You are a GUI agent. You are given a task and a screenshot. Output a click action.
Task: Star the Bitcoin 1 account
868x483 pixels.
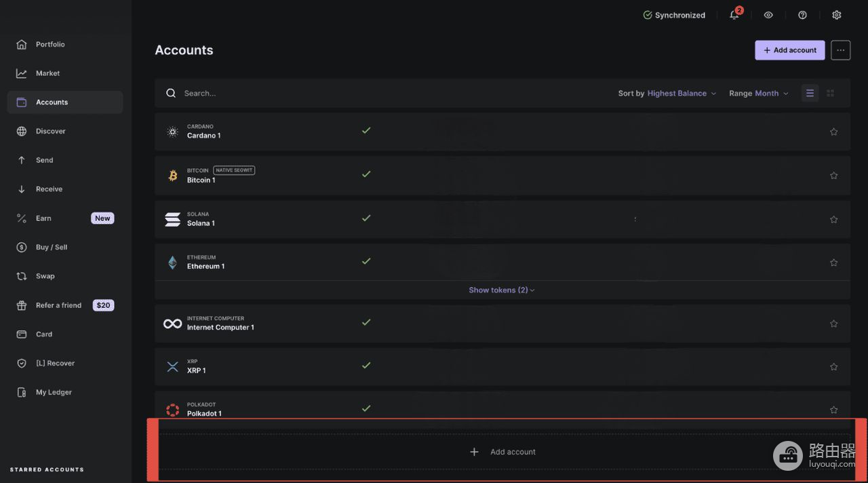(x=834, y=176)
